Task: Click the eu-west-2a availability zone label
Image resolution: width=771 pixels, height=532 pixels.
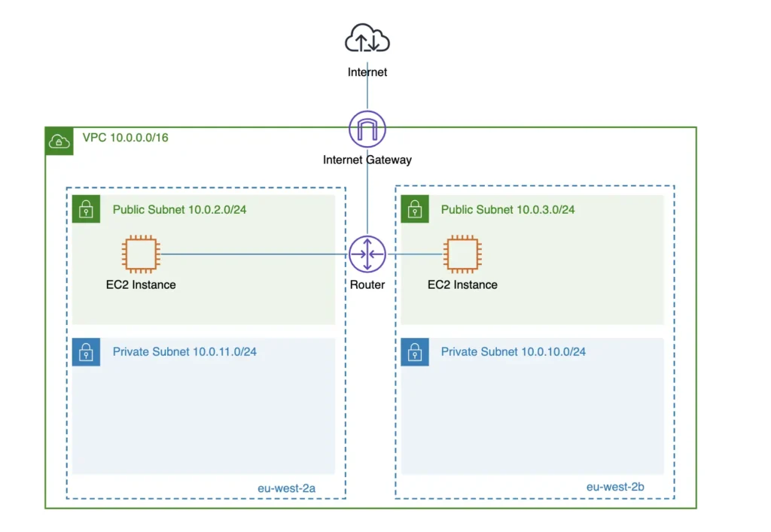Action: (x=286, y=488)
